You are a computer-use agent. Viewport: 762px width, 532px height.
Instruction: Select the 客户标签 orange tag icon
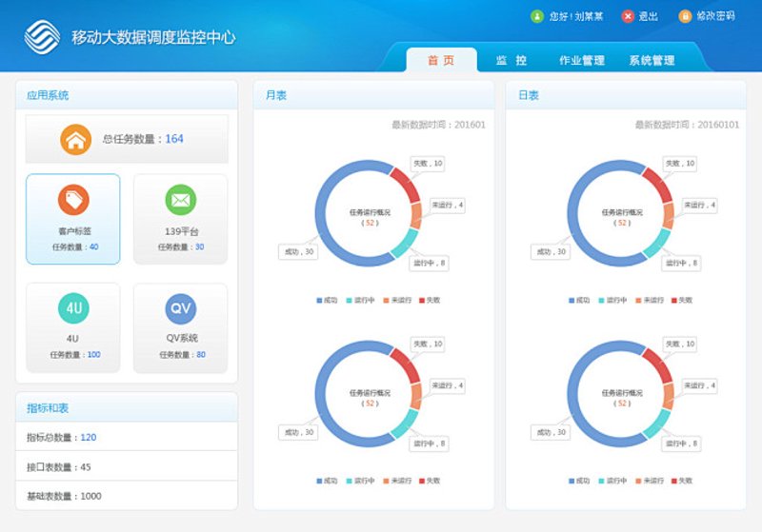pyautogui.click(x=73, y=200)
